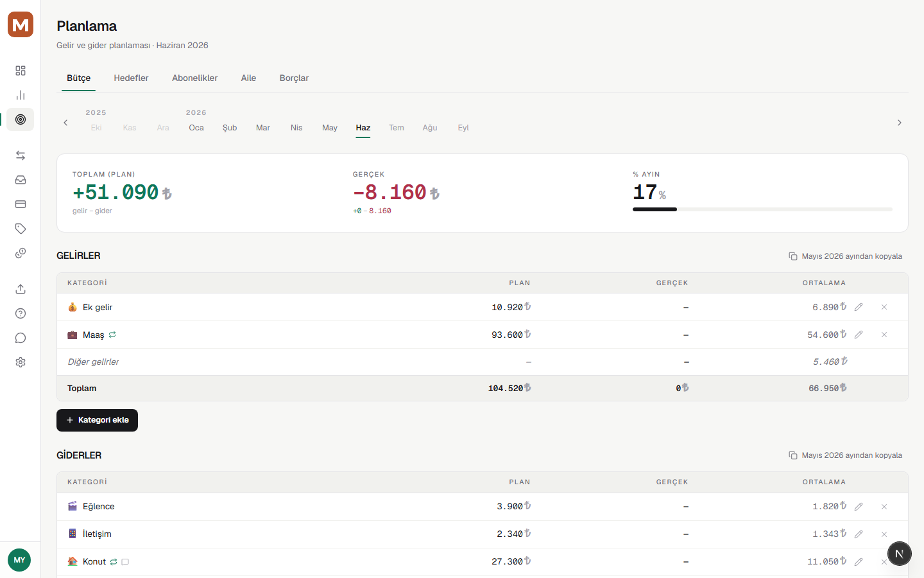
Task: Remove the İletişim row with X
Action: coord(884,534)
